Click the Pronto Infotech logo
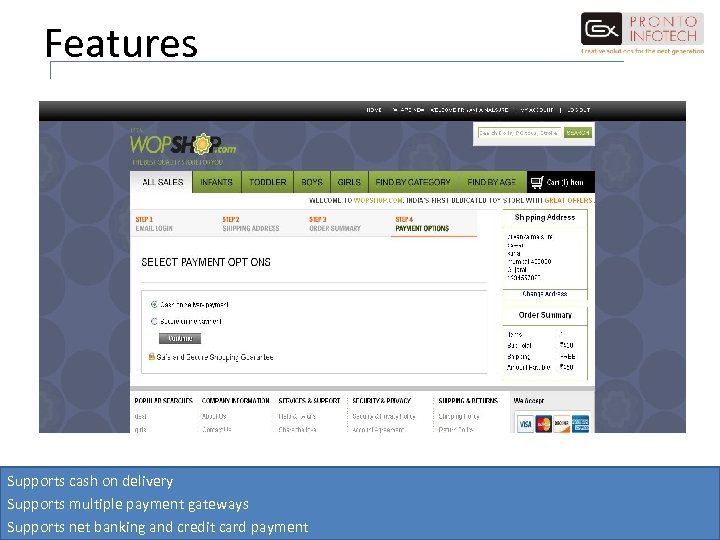The image size is (720, 540). (x=642, y=33)
